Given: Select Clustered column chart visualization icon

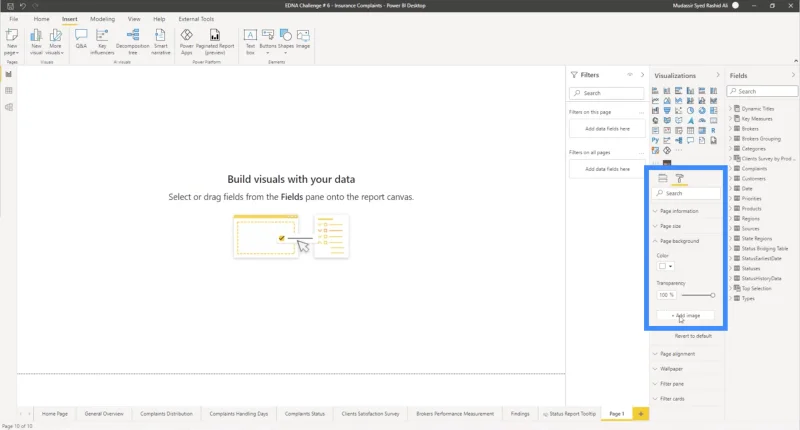Looking at the screenshot, I should (x=690, y=91).
